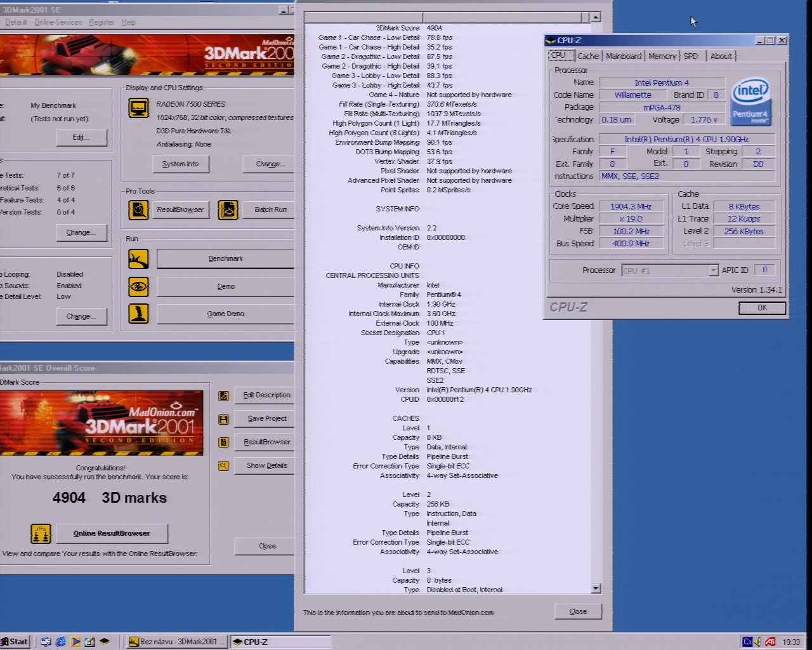
Task: Click the Intel Pentium 4 logo in CPU-Z
Action: [x=751, y=102]
